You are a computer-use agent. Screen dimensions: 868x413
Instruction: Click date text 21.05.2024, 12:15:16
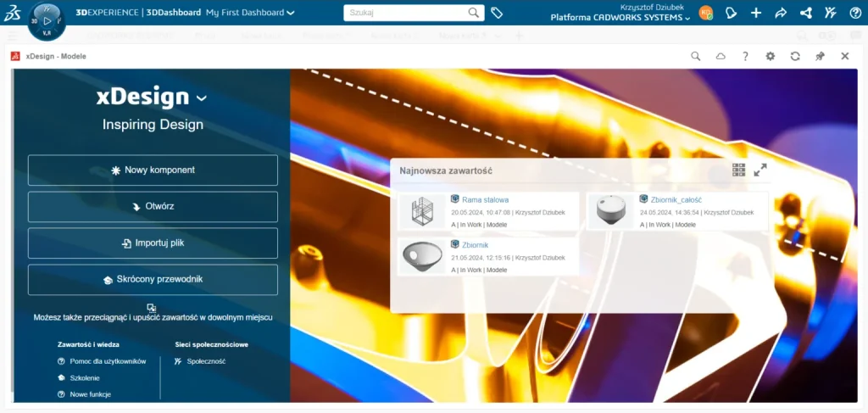tap(481, 258)
